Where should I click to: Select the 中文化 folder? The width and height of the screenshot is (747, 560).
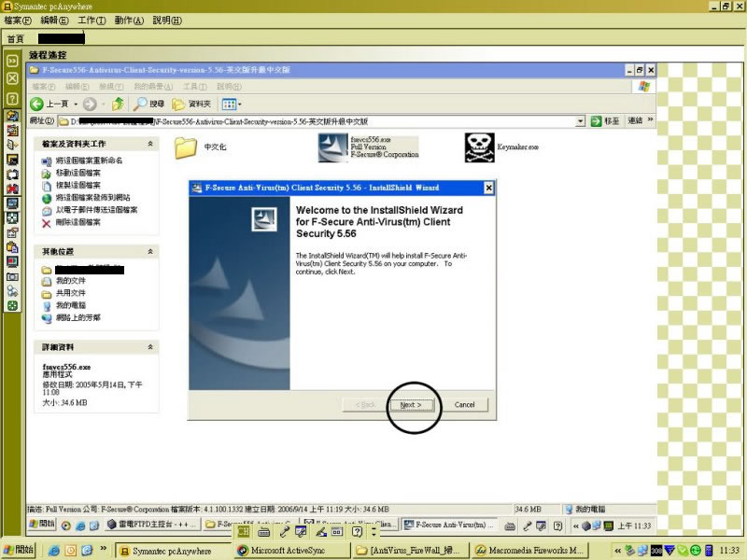186,147
